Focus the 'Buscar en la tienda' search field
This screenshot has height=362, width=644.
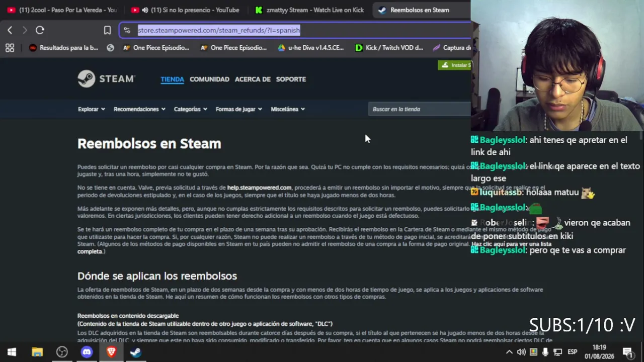(x=419, y=109)
